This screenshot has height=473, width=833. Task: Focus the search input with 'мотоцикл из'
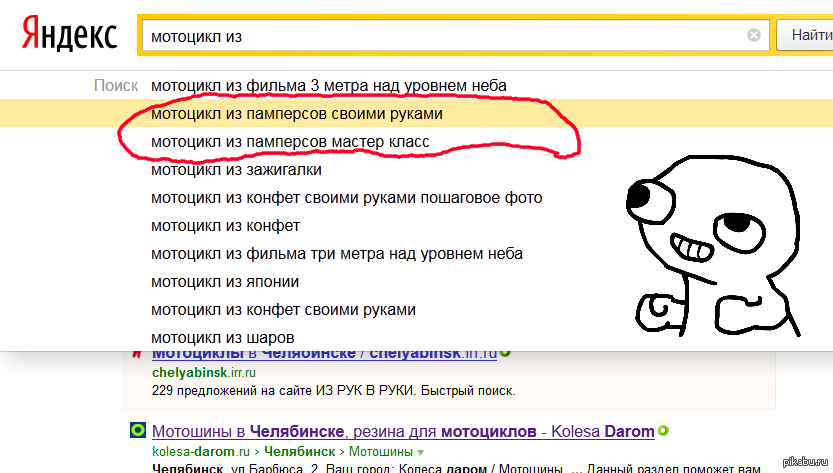coord(455,35)
